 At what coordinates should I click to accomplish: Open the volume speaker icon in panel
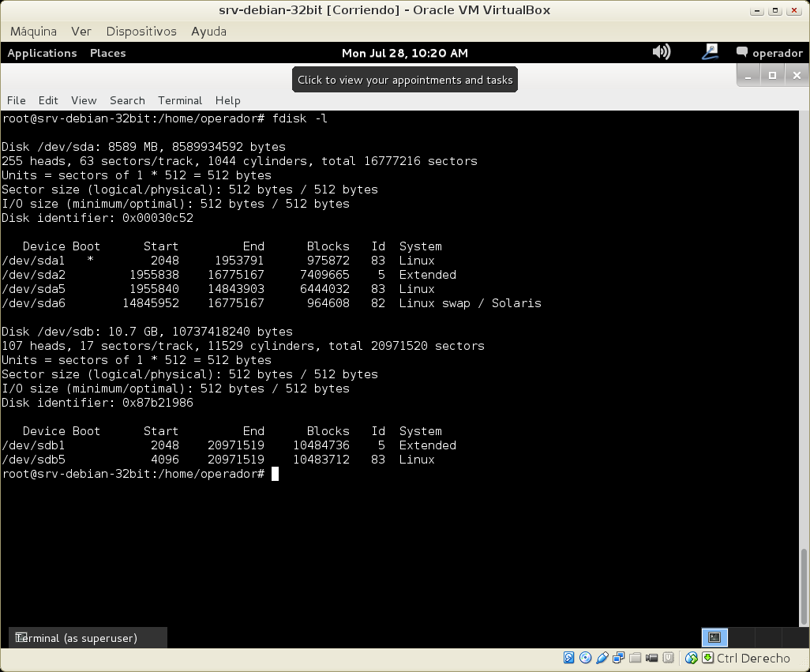coord(661,52)
